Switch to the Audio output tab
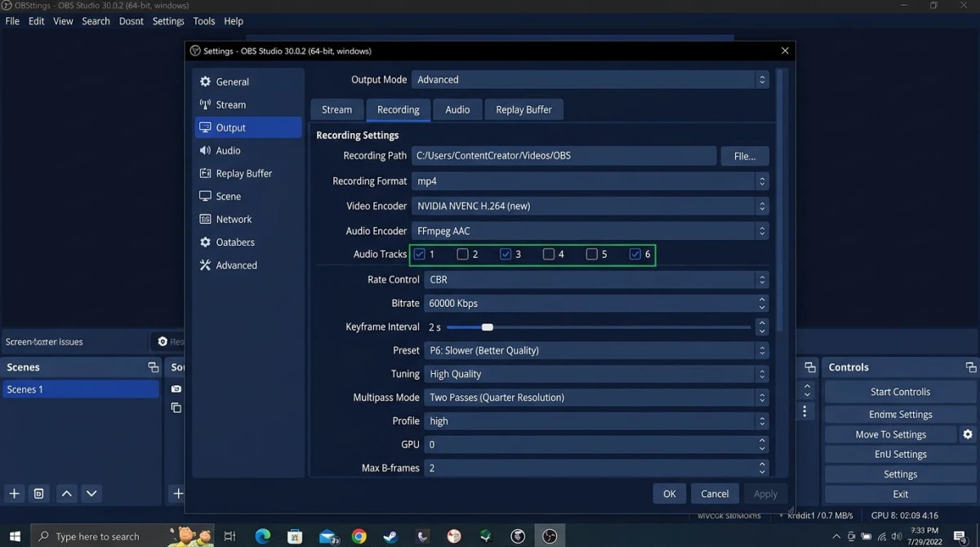Viewport: 980px width, 547px height. coord(457,109)
